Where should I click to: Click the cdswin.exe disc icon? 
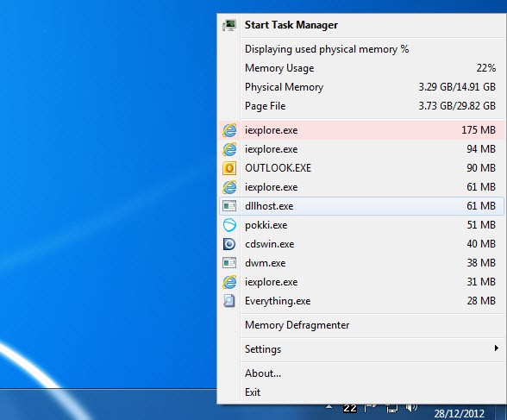[x=229, y=244]
